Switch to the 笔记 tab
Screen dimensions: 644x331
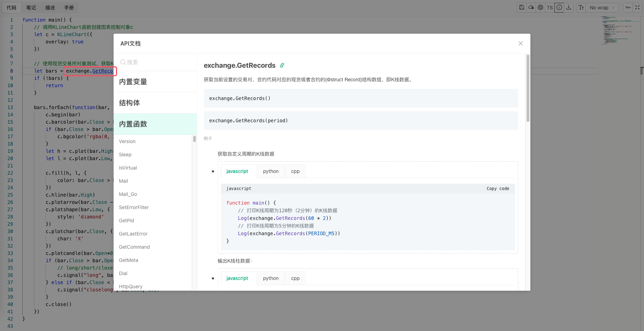[31, 7]
